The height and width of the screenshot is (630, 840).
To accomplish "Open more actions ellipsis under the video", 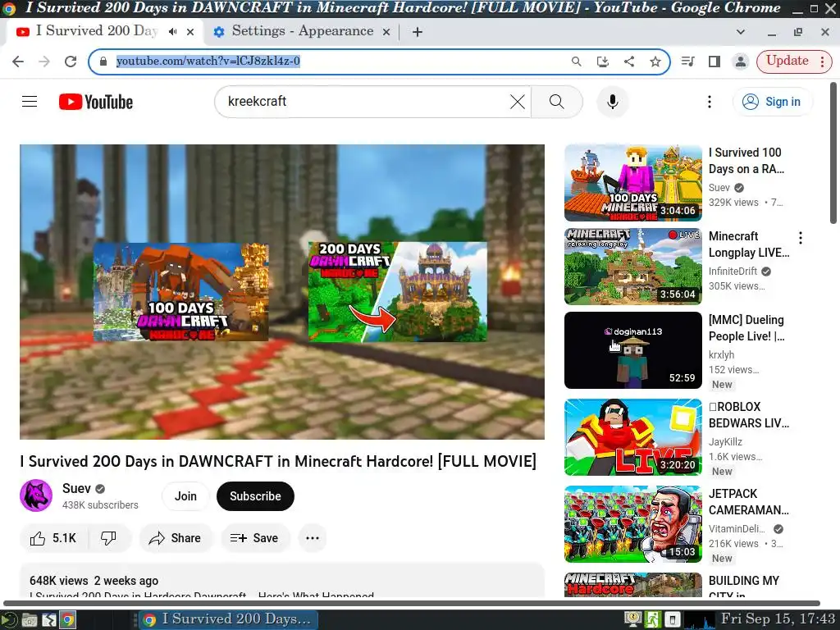I will 313,538.
